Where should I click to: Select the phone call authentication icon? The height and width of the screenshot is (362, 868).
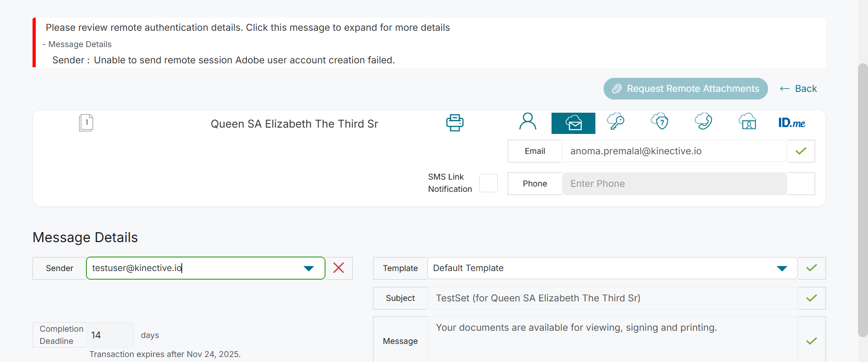click(703, 122)
